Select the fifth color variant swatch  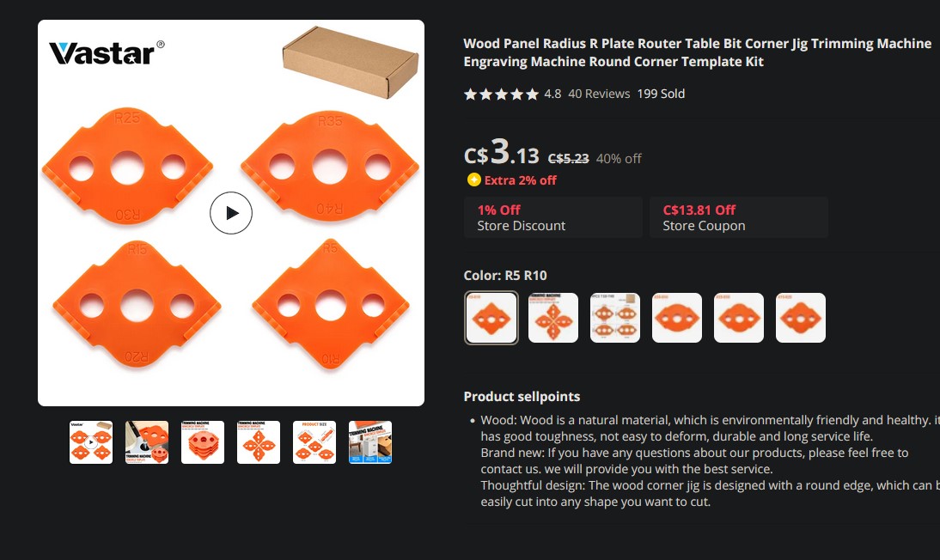[739, 318]
